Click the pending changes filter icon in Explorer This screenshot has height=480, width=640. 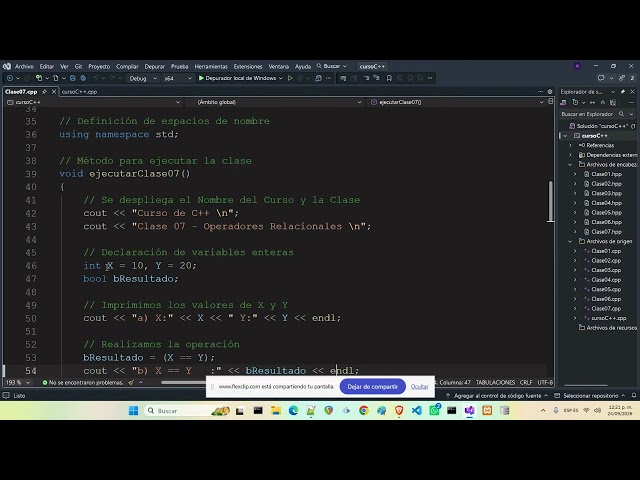pos(575,102)
